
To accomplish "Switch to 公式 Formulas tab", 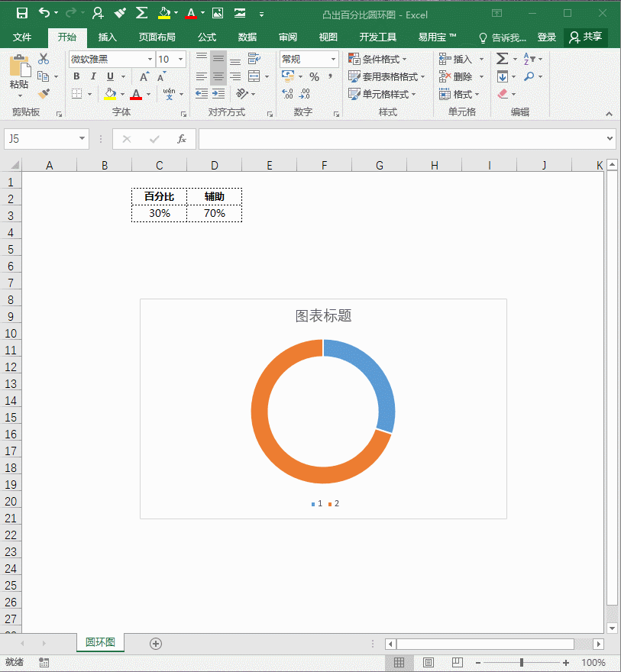I will [x=207, y=37].
